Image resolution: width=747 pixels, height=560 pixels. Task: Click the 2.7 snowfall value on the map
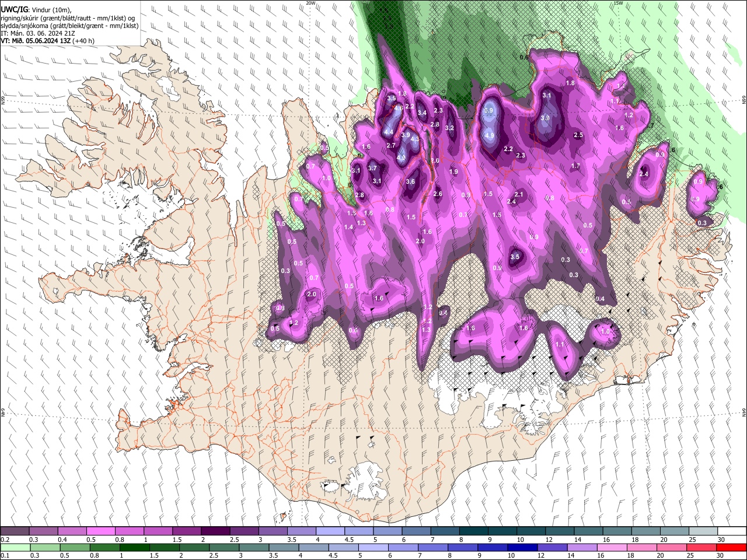pos(391,145)
